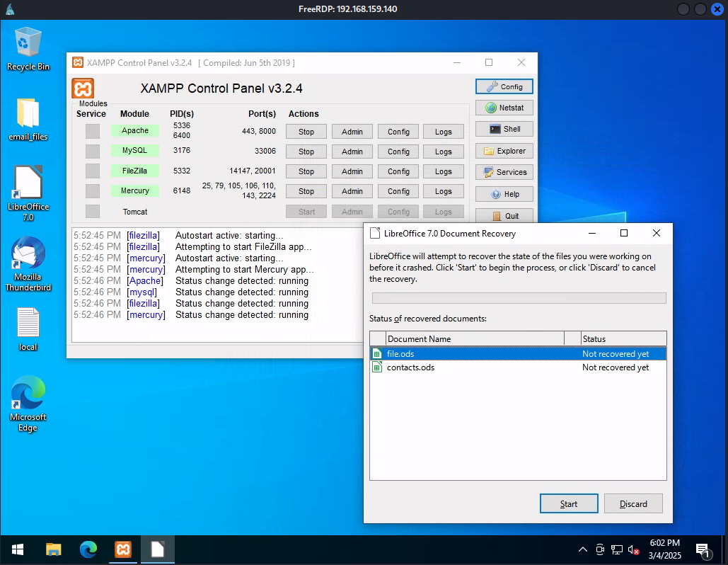This screenshot has height=565, width=728.
Task: Open FileZilla Admin
Action: (352, 171)
